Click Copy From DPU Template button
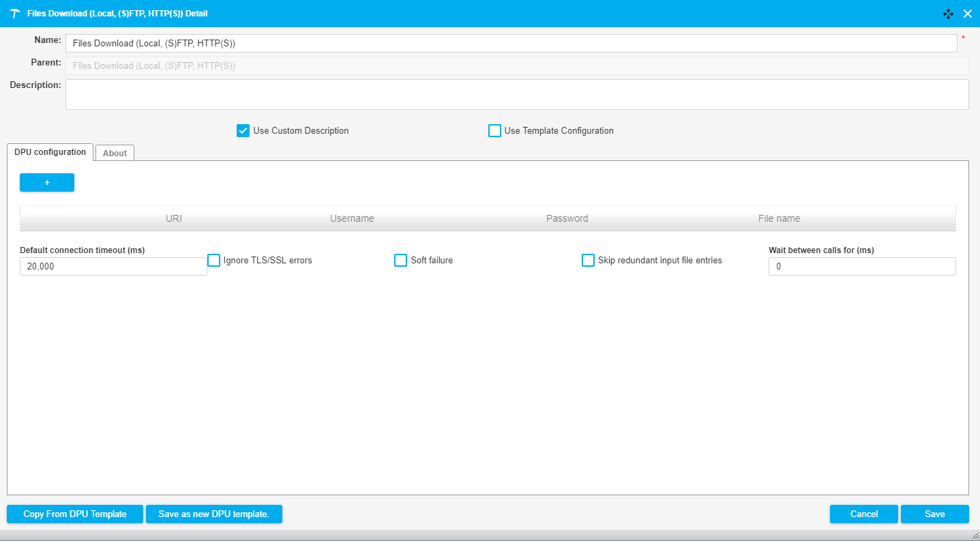980x541 pixels. pos(75,514)
